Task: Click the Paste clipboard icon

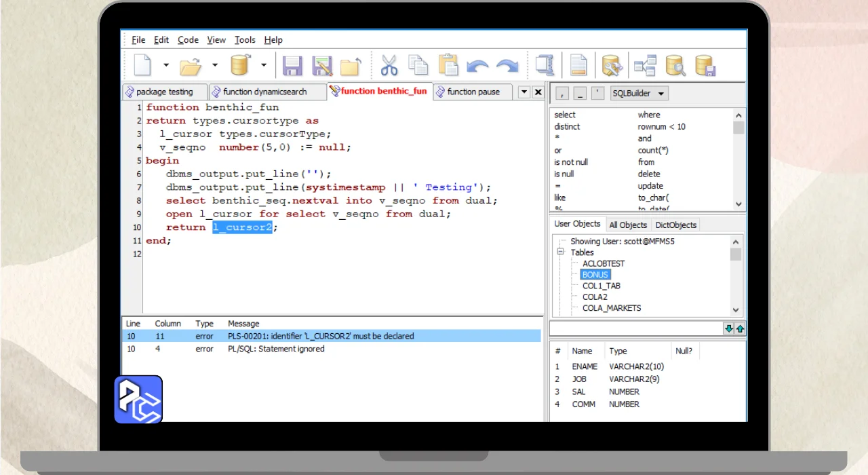Action: click(448, 66)
